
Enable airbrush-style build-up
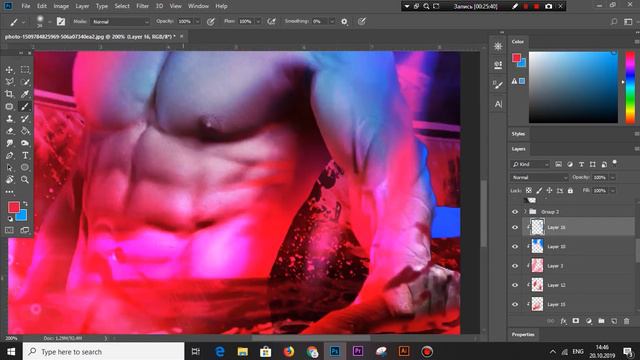click(271, 22)
